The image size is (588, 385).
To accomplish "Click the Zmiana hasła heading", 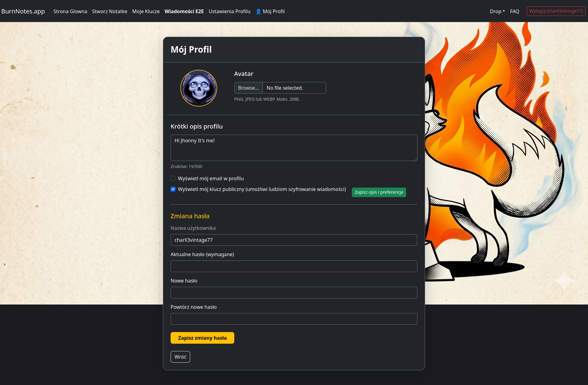I will click(x=190, y=216).
